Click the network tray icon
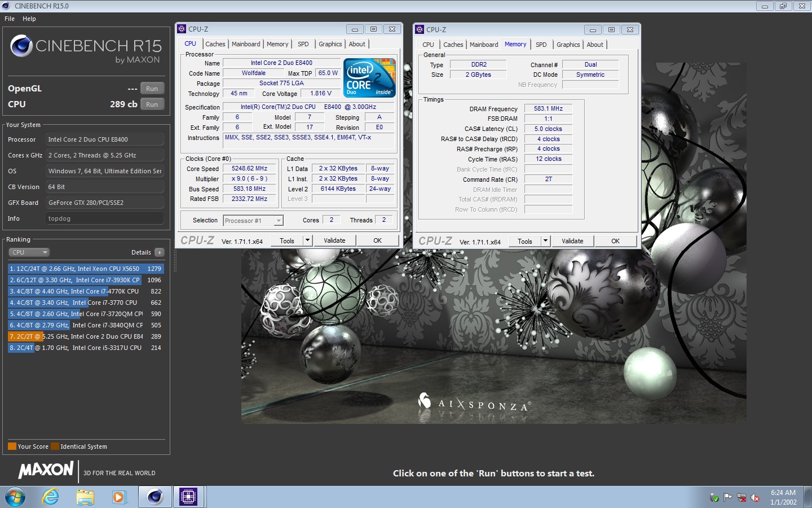812x508 pixels. (x=742, y=498)
